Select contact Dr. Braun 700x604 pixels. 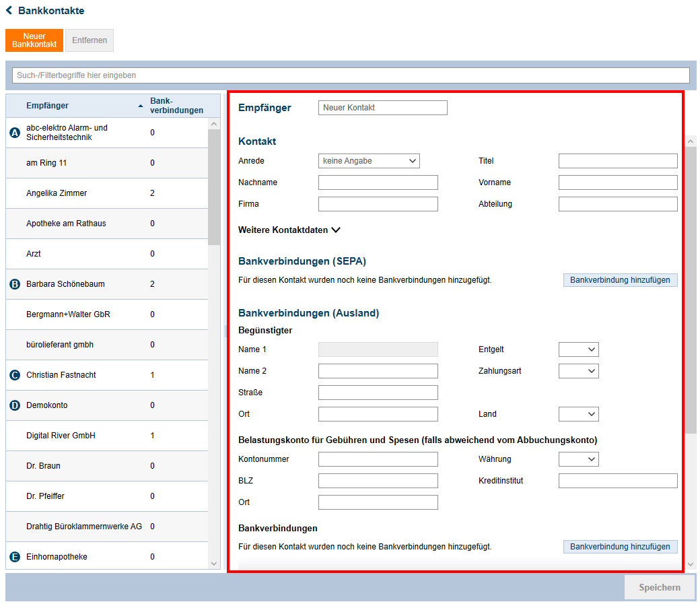107,466
